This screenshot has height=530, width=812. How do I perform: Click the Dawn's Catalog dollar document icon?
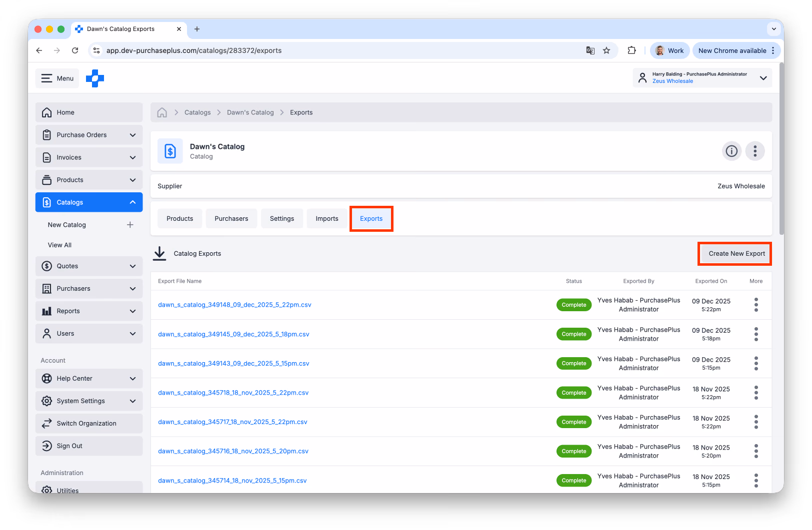[170, 151]
